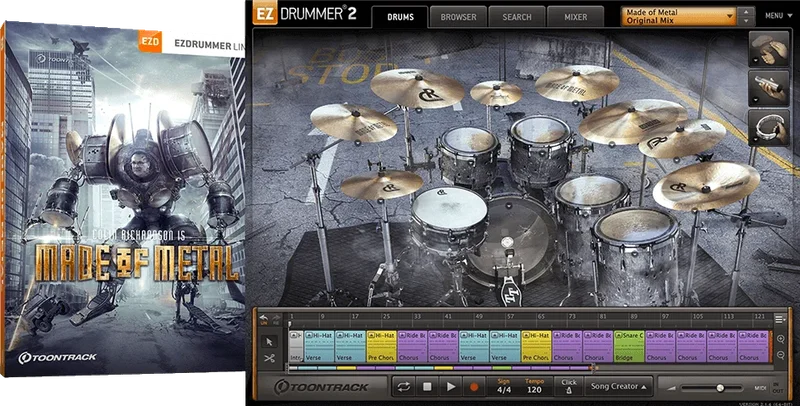Screen dimensions: 800x406
Task: Click the snare drum in the kit
Action: tap(449, 217)
